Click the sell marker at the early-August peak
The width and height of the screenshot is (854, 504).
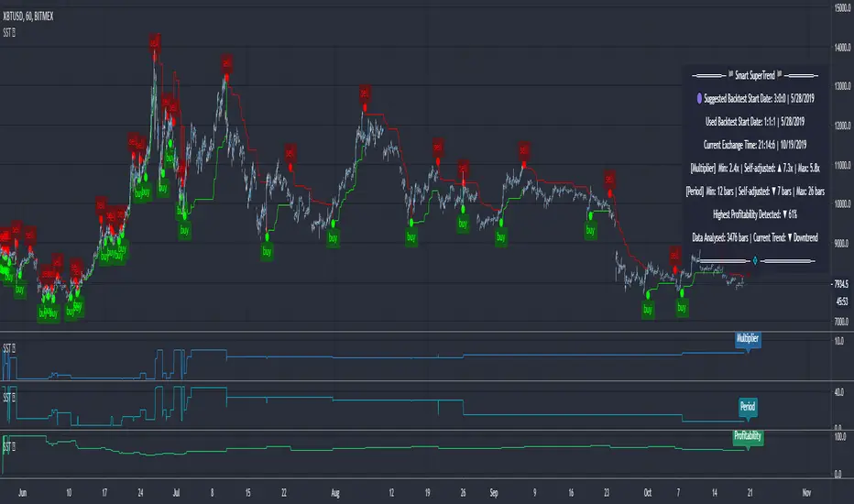[365, 93]
